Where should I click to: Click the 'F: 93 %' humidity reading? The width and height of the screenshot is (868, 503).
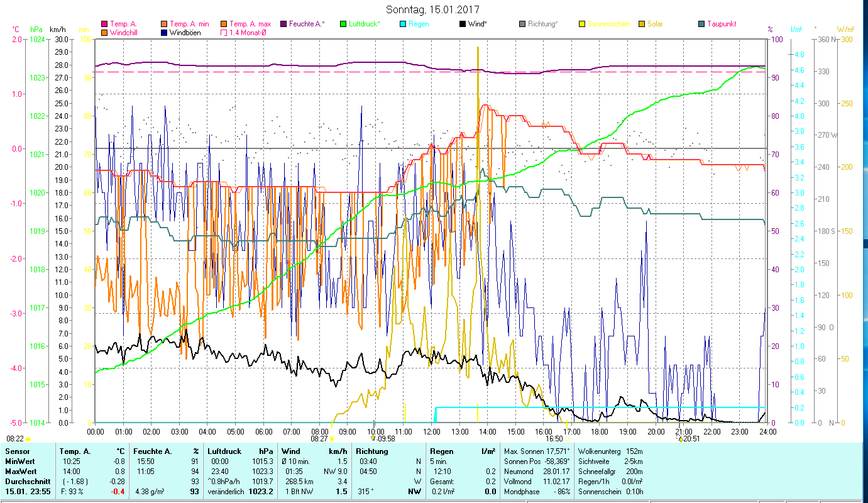[73, 492]
